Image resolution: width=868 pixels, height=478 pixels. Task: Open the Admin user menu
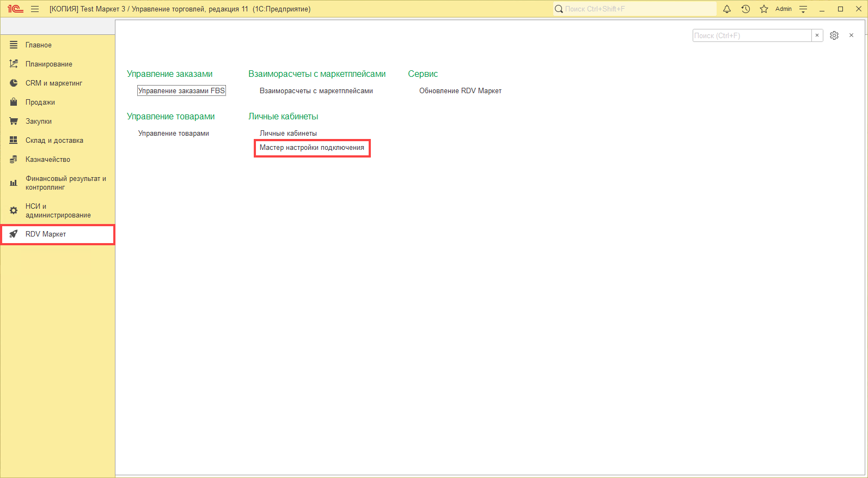coord(784,9)
